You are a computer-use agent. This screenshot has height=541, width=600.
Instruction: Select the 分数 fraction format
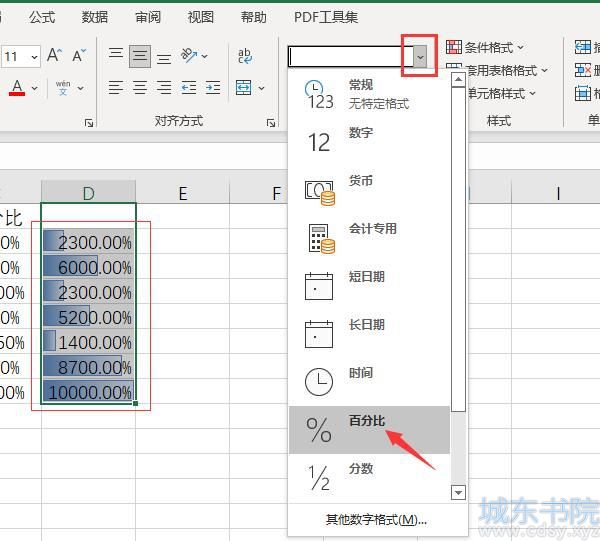click(369, 478)
